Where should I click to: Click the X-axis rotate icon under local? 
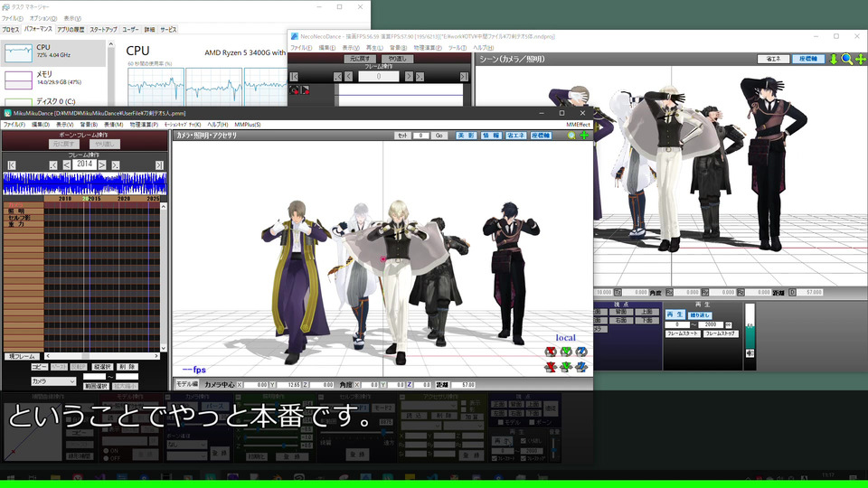[x=551, y=352]
